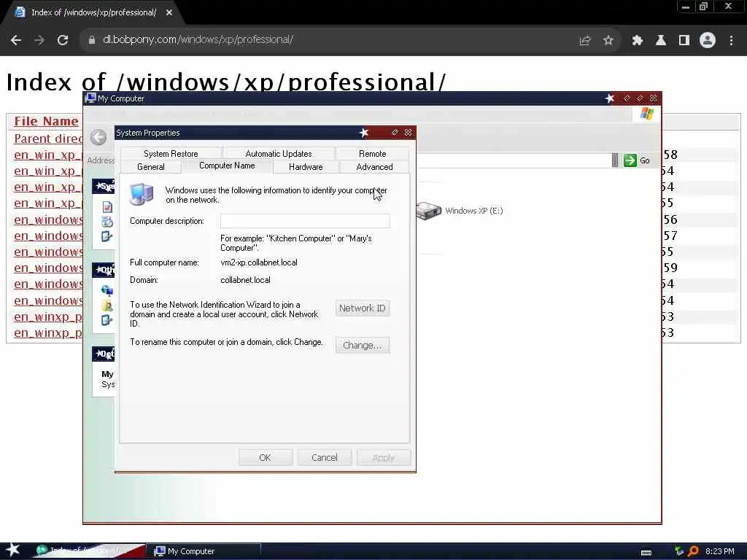Switch to the Hardware tab
747x560 pixels.
point(306,167)
